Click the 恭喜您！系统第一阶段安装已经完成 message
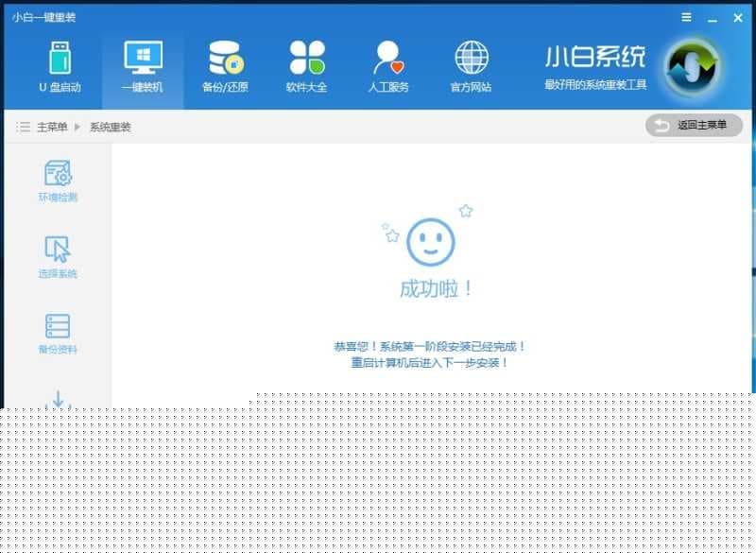The width and height of the screenshot is (756, 553). click(429, 346)
